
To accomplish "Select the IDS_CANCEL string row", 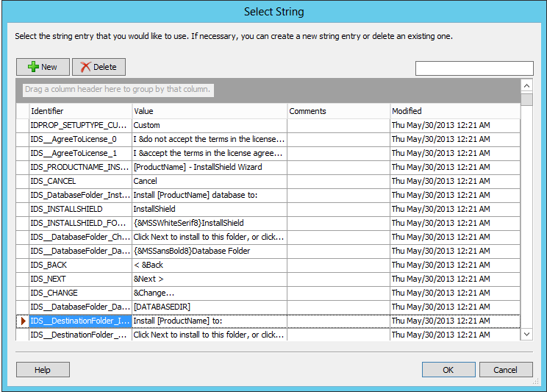I will (268, 181).
